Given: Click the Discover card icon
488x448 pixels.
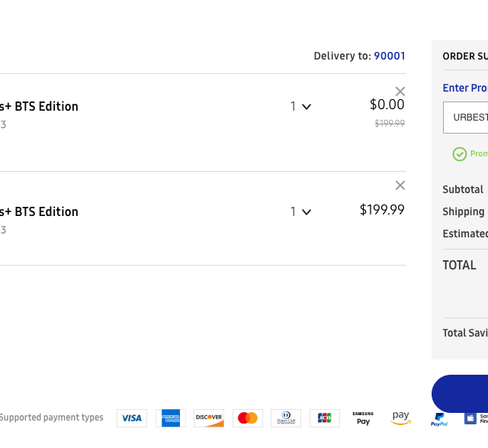Looking at the screenshot, I should pyautogui.click(x=209, y=418).
